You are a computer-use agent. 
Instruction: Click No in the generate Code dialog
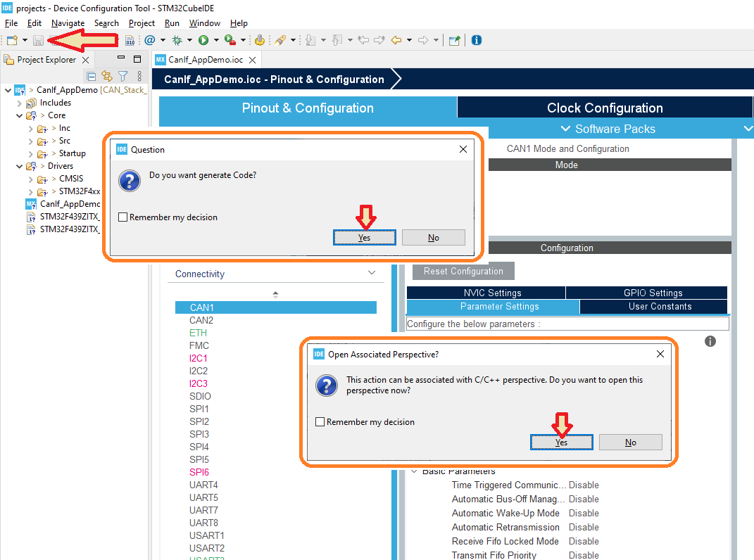tap(434, 238)
